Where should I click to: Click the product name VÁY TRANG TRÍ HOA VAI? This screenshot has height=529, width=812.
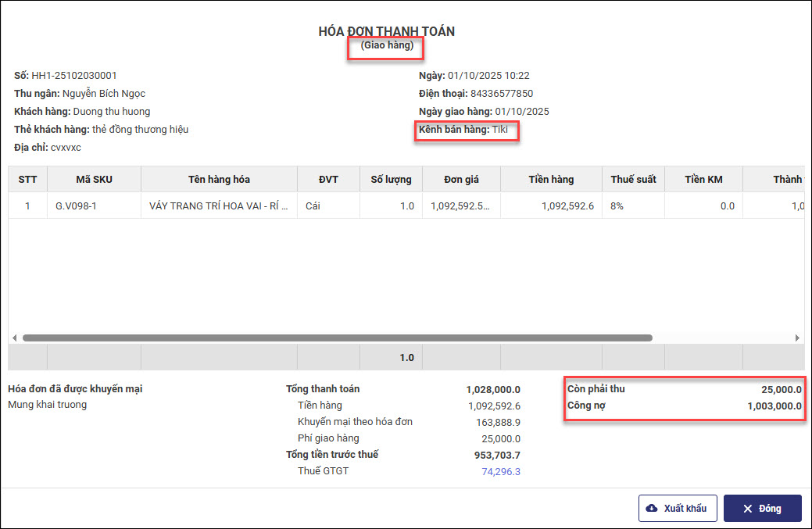(x=219, y=206)
